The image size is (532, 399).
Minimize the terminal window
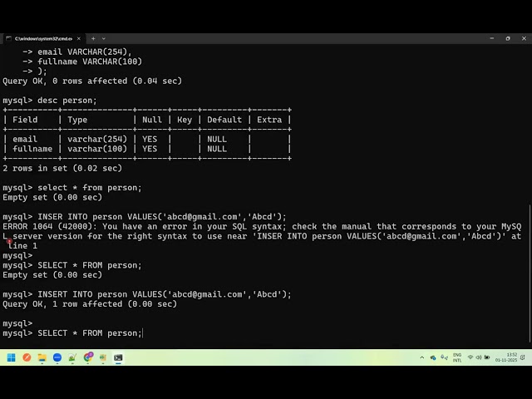click(x=492, y=39)
